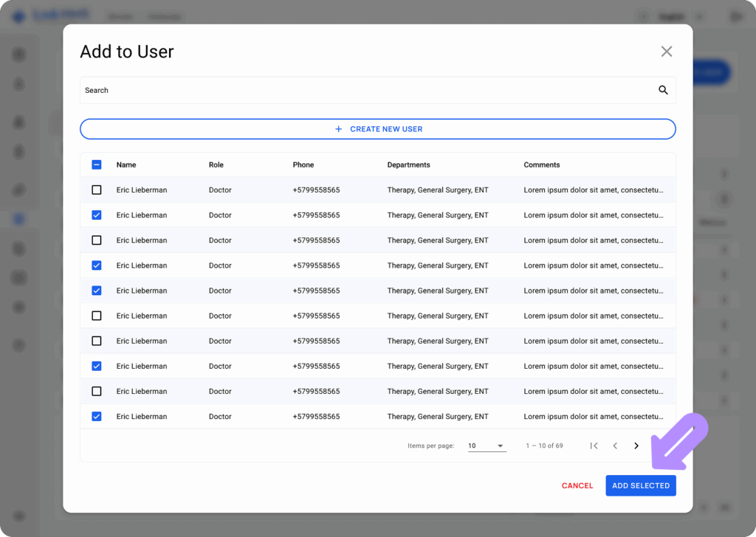This screenshot has width=756, height=537.
Task: Check the first Eric Lieberman row checkbox
Action: tap(96, 190)
